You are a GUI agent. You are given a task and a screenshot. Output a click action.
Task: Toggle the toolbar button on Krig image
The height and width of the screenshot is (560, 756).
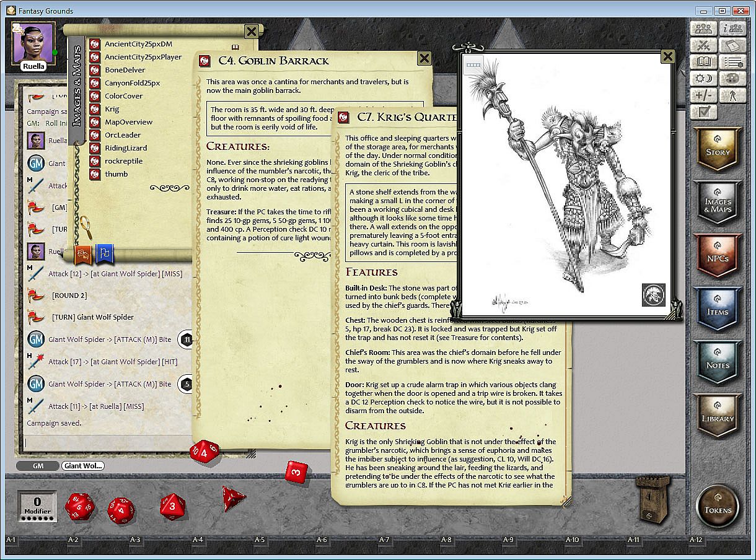click(473, 64)
